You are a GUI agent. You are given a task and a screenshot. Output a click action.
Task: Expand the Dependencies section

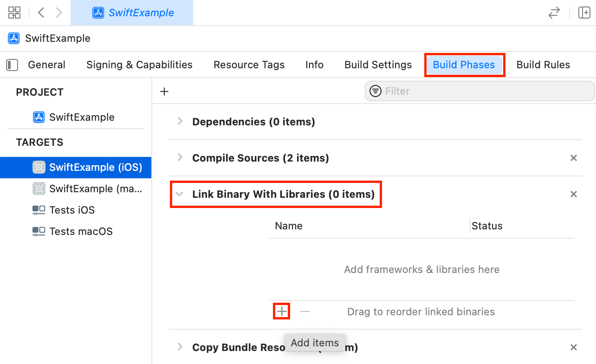(180, 122)
